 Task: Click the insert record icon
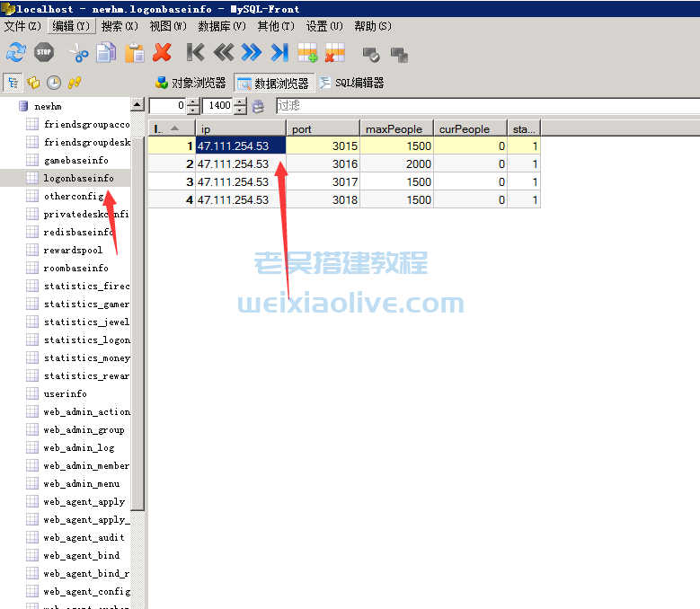tap(307, 53)
